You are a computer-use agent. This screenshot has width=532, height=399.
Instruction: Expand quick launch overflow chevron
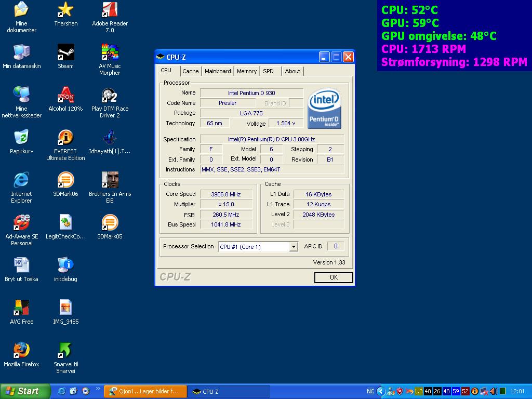click(98, 389)
